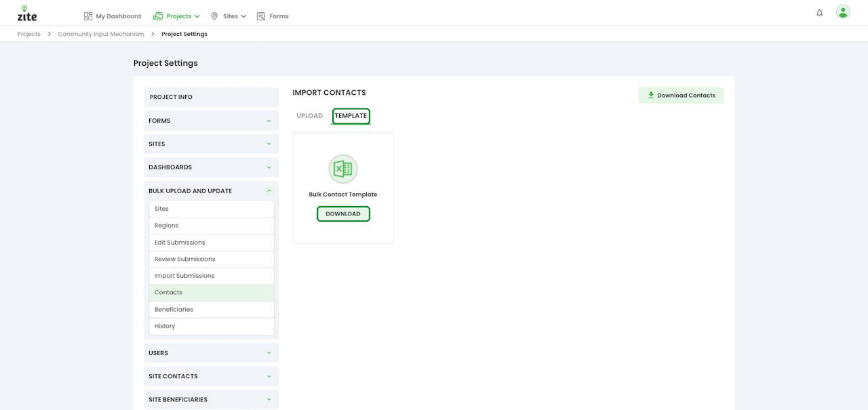Open the user profile avatar
Image resolution: width=868 pixels, height=410 pixels.
point(843,12)
